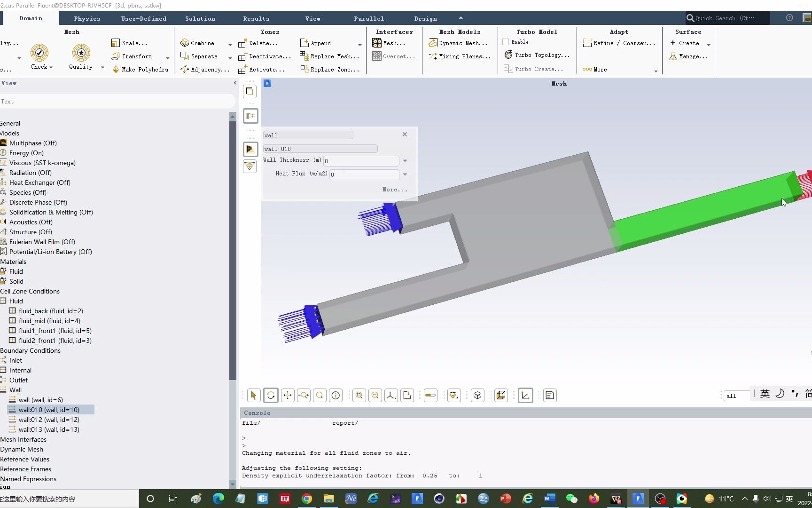Viewport: 812px width, 508px height.
Task: Click the Deactivate zones button
Action: pos(265,56)
